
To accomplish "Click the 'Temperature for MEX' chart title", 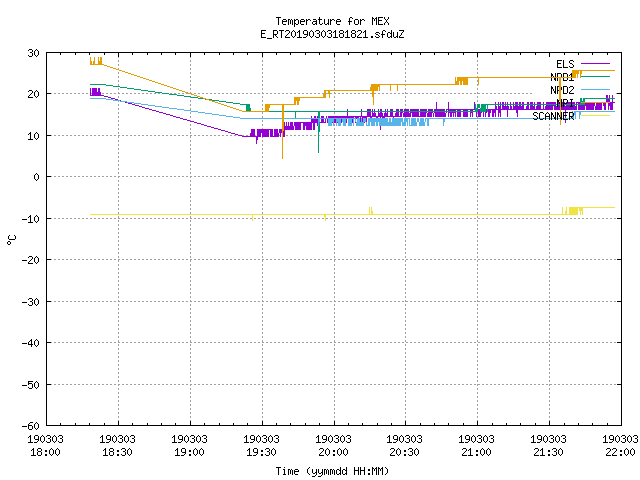I will tap(332, 21).
